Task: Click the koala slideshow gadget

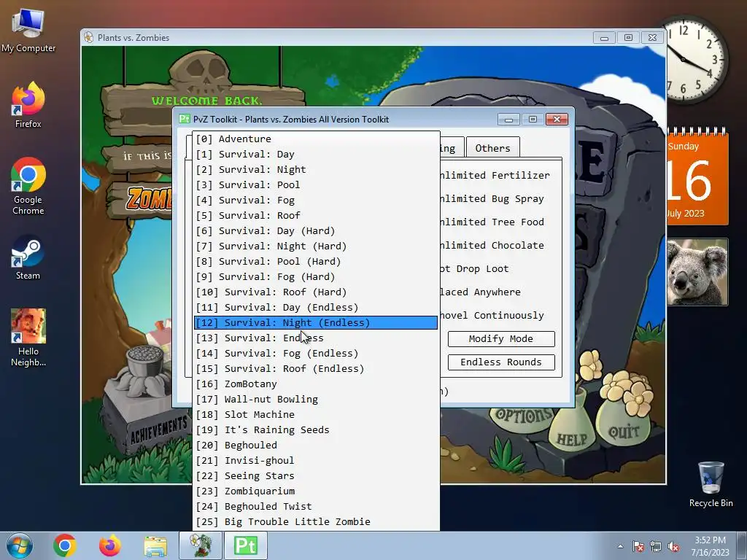Action: [x=697, y=272]
